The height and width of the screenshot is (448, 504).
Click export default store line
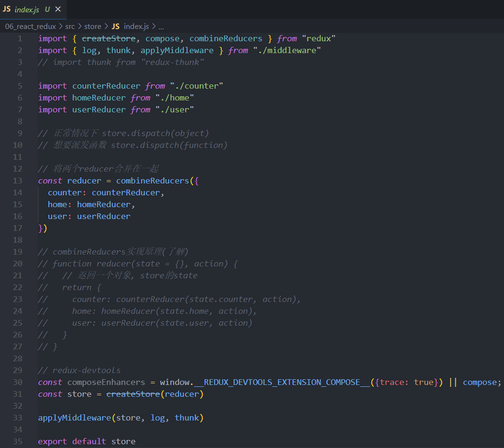[x=87, y=441]
